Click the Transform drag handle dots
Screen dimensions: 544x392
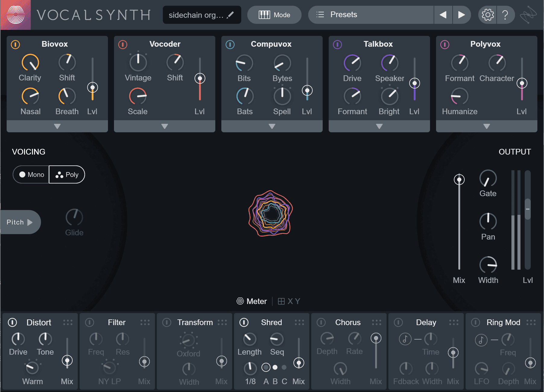222,322
